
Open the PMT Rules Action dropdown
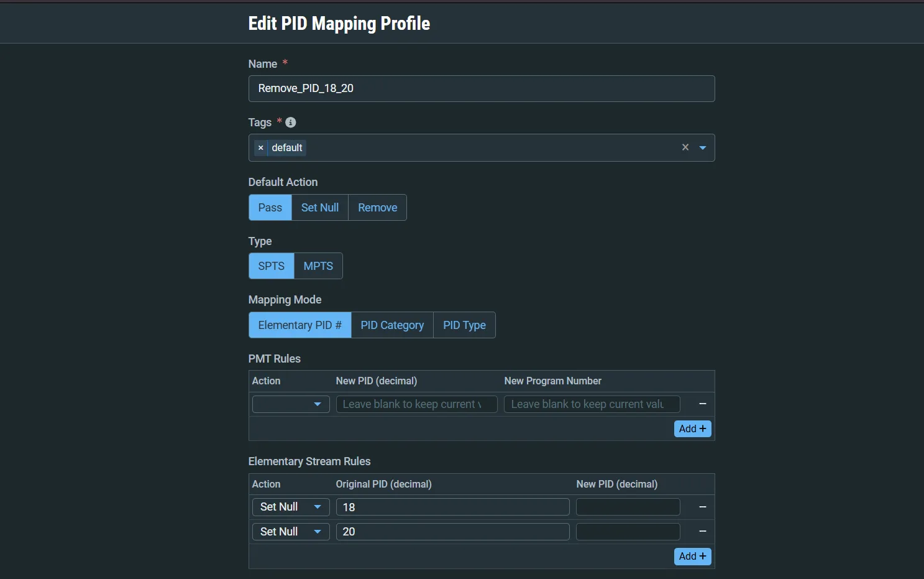click(291, 404)
